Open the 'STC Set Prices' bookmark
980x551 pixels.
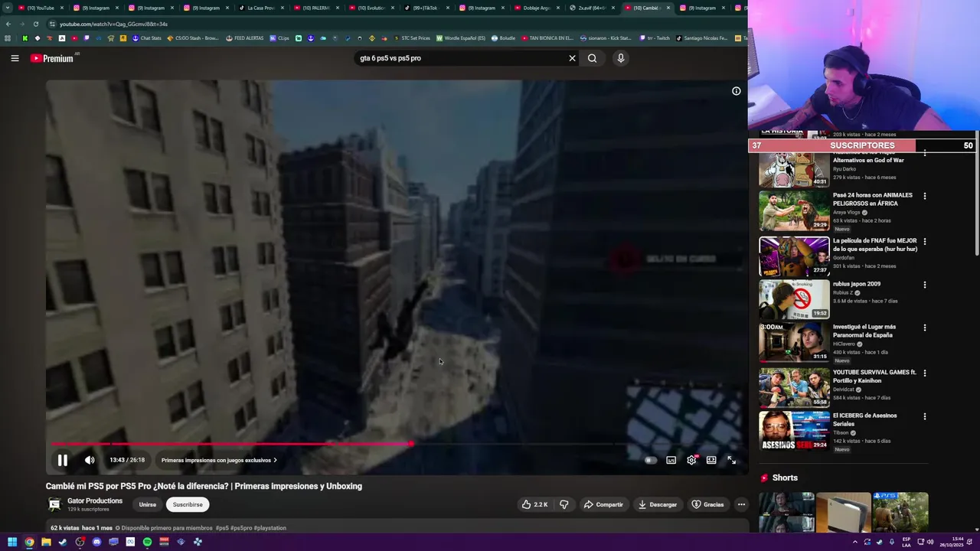point(412,38)
